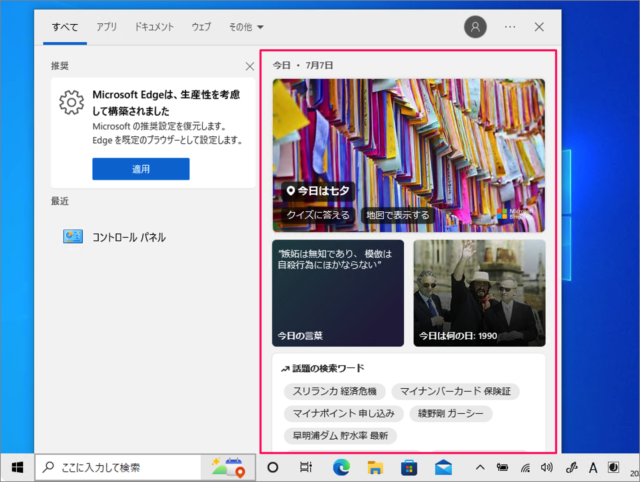Open the search highlights calendar icon
Screen dimensions: 640x482
click(x=228, y=467)
